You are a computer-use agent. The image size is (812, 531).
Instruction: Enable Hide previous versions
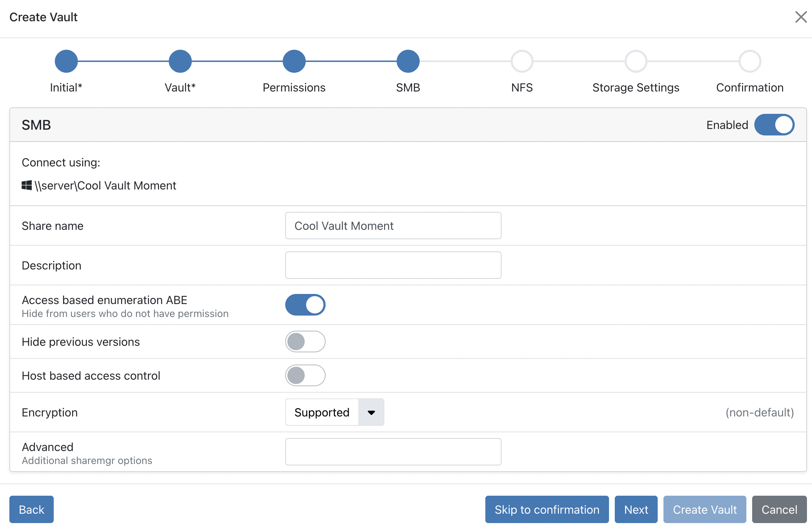[x=305, y=342]
